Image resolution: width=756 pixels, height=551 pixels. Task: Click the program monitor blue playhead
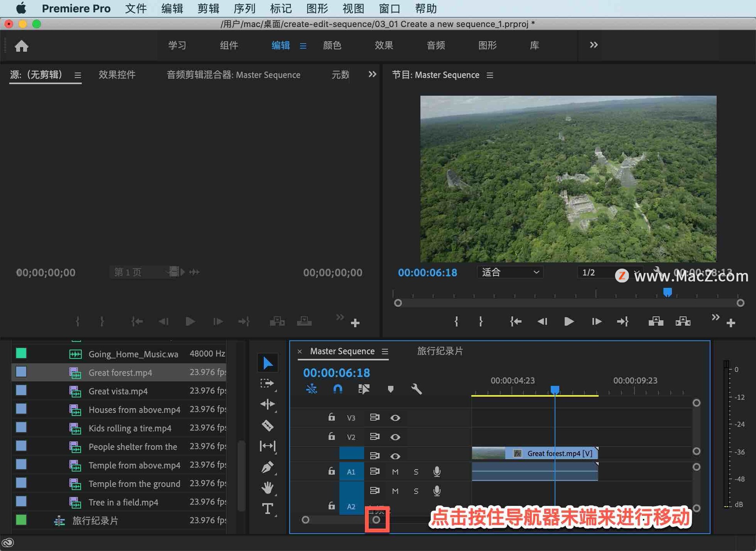[x=667, y=292]
